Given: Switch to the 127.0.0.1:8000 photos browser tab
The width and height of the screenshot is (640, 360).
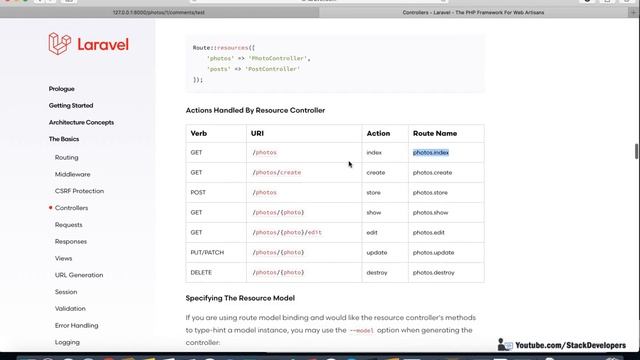Looking at the screenshot, I should [x=159, y=13].
